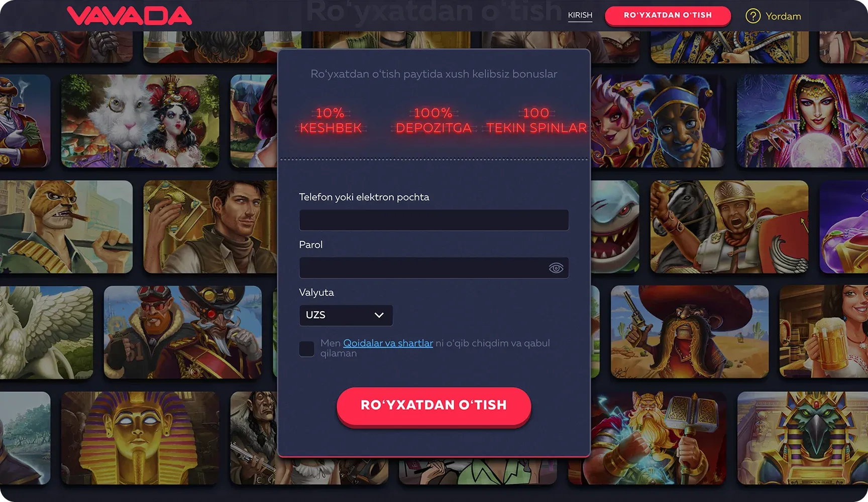This screenshot has width=868, height=502.
Task: Open the Roman soldier with horse thumbnail
Action: coord(729,227)
